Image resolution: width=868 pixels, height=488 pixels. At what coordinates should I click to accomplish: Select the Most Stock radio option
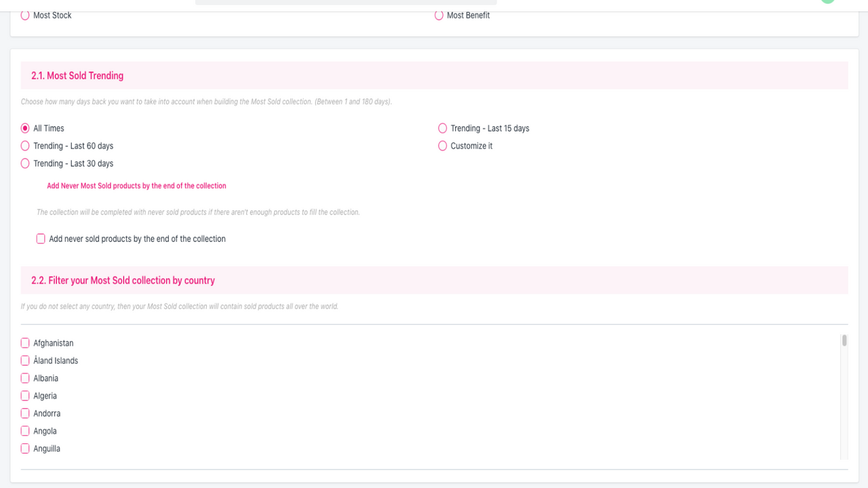[x=25, y=15]
